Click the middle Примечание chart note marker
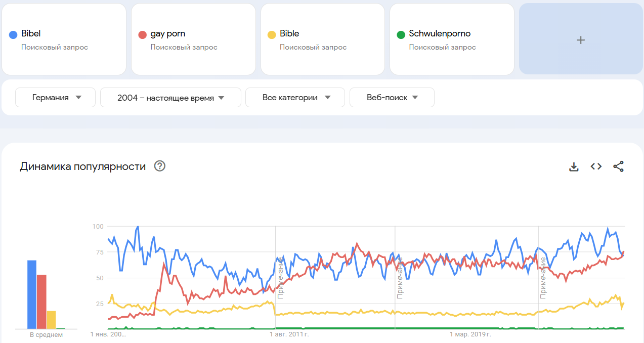 399,278
